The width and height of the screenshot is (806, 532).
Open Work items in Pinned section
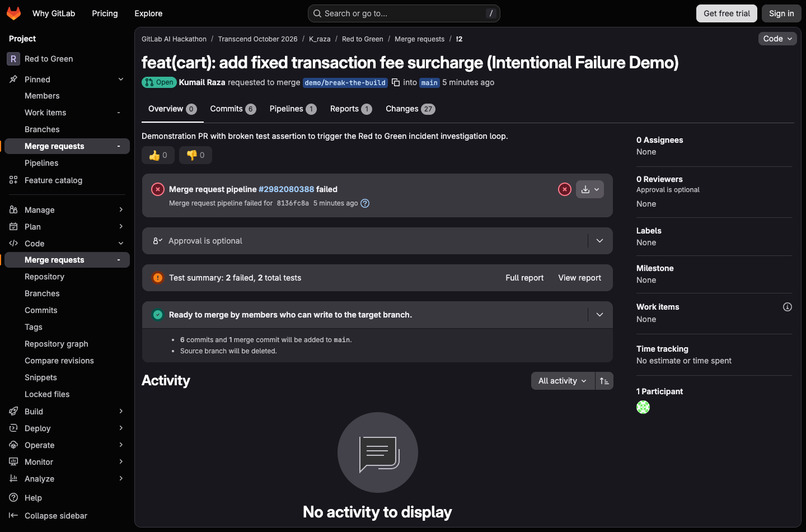coord(45,113)
